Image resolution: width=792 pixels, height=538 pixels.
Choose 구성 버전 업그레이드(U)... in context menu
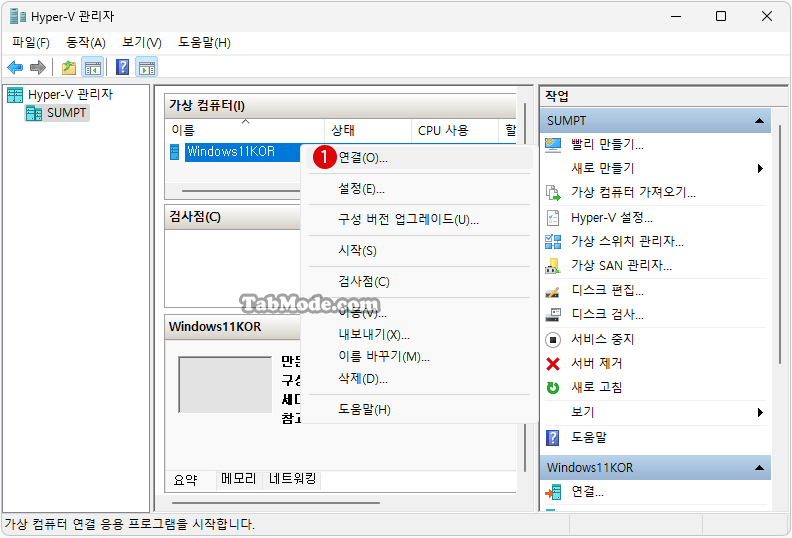(x=419, y=220)
